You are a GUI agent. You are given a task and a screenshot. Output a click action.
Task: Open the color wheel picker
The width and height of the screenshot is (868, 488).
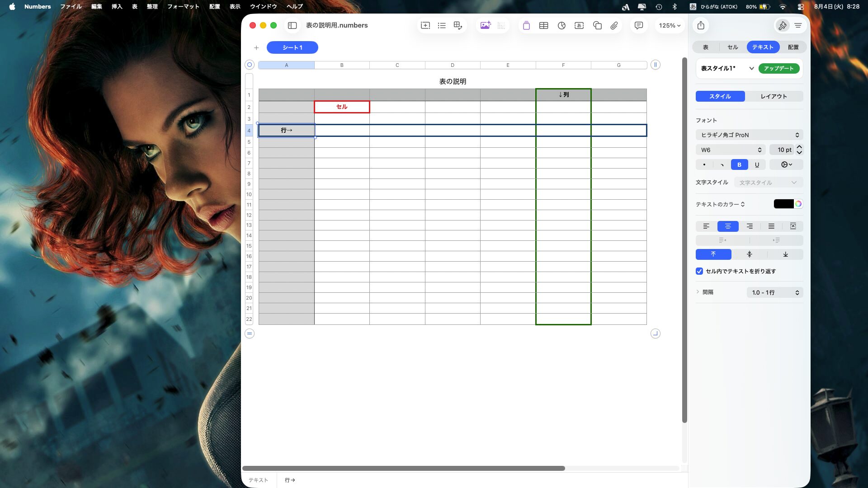coord(799,204)
